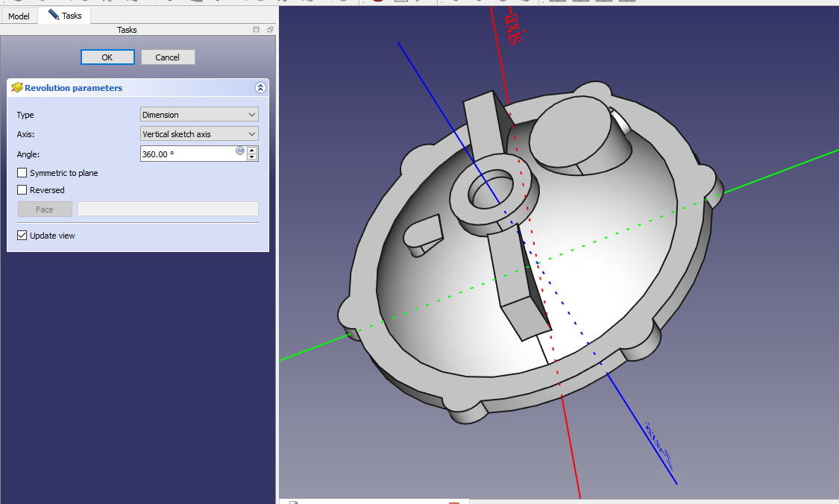The width and height of the screenshot is (839, 504).
Task: Expand the Axis dropdown set to Vertical sketch axis
Action: [x=199, y=134]
